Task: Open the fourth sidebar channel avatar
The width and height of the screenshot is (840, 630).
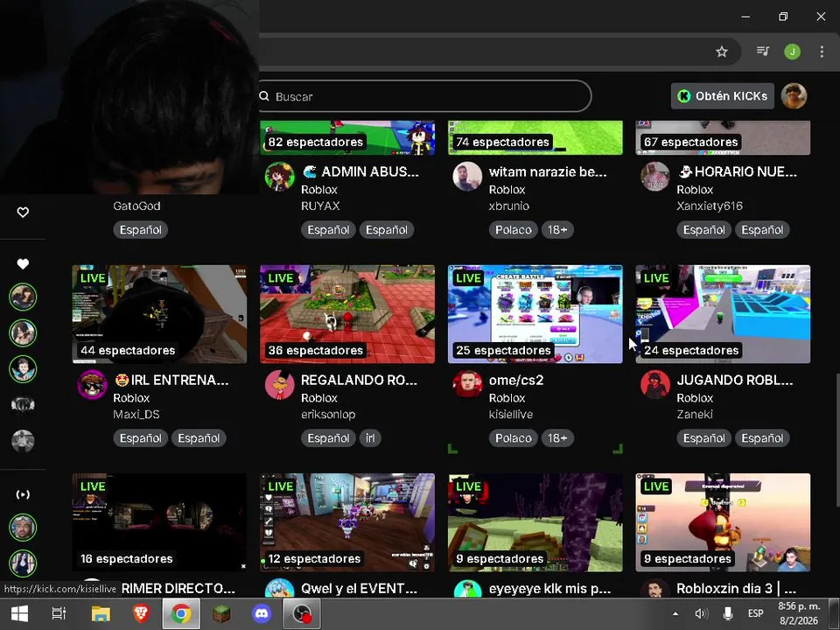Action: (23, 405)
